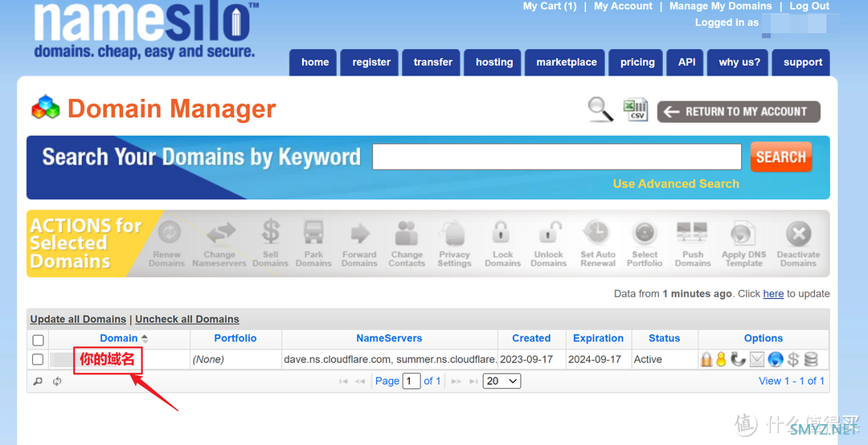The width and height of the screenshot is (868, 445).
Task: Click the NameSilo logo
Action: pyautogui.click(x=145, y=30)
